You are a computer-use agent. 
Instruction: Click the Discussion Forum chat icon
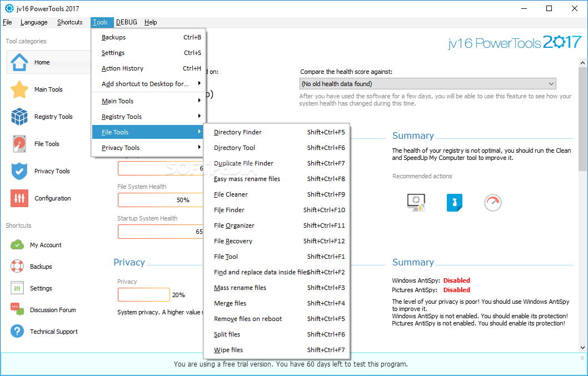click(17, 310)
